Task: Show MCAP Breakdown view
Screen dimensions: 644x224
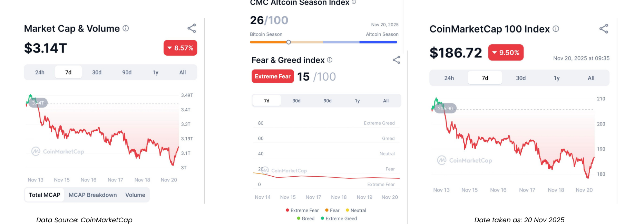Action: pyautogui.click(x=92, y=195)
